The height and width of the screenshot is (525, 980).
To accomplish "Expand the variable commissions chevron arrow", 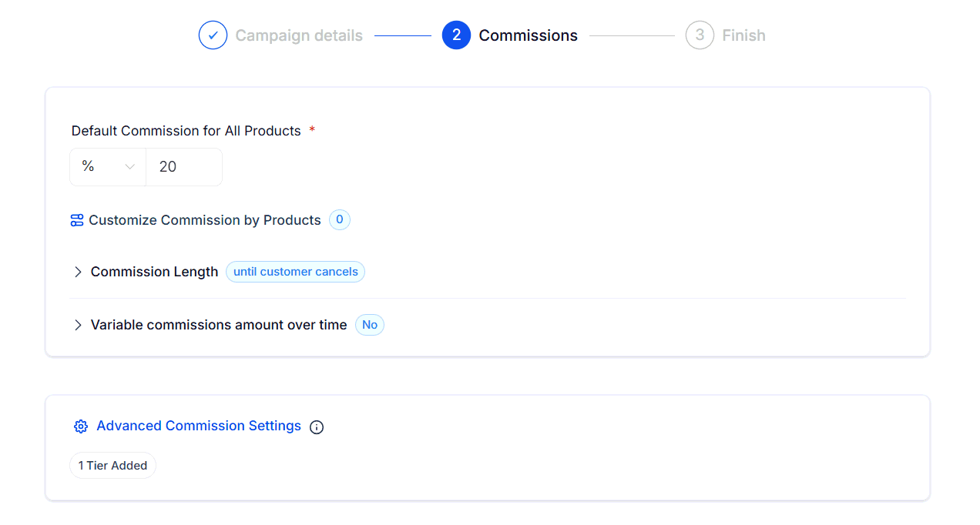I will pos(78,325).
